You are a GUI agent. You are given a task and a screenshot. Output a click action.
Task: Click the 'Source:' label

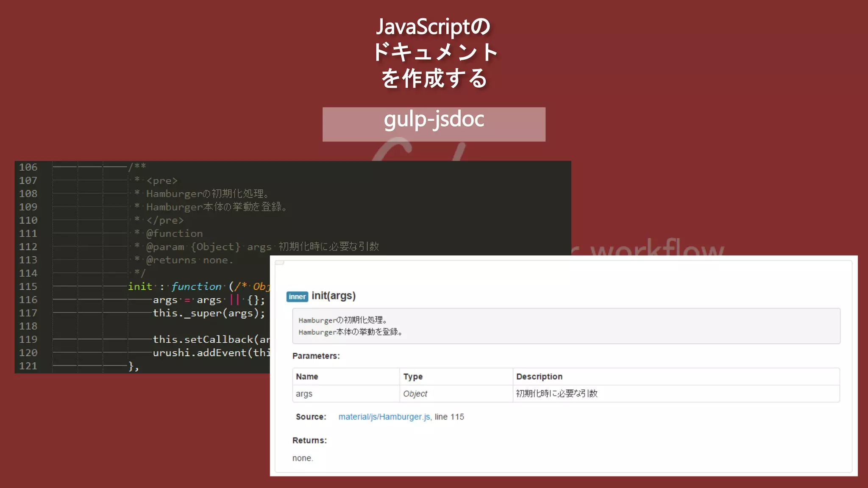[311, 417]
